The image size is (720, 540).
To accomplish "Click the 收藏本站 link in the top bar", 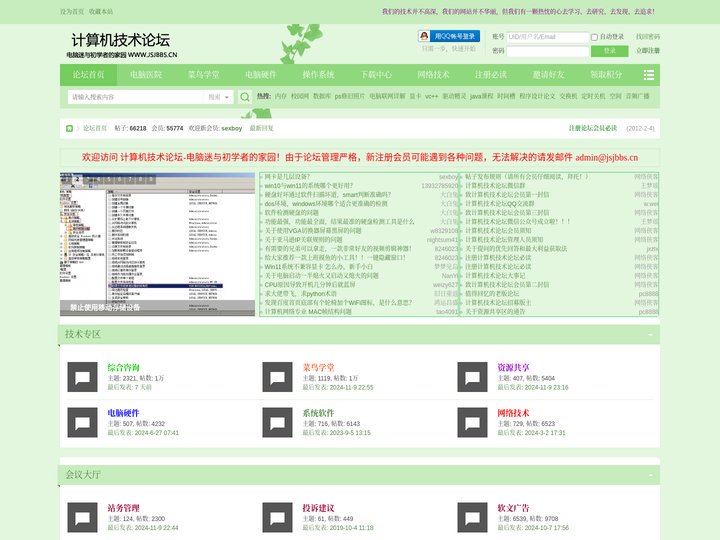I will 101,11.
